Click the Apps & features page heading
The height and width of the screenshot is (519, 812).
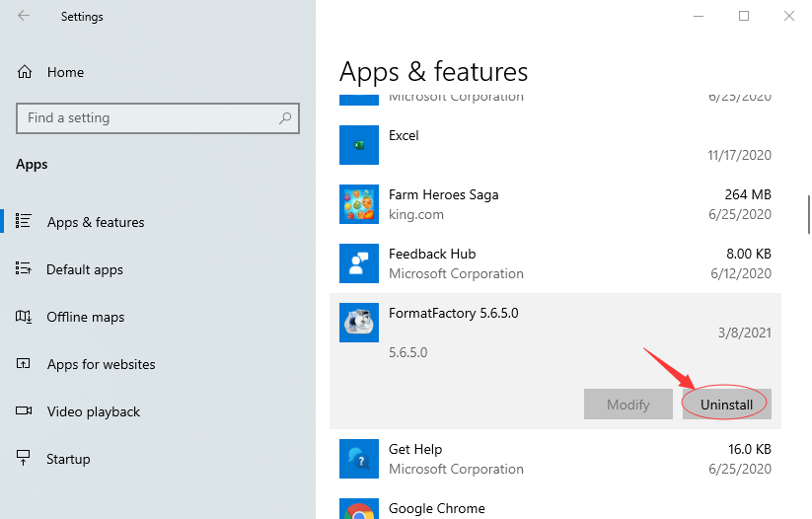[x=433, y=72]
